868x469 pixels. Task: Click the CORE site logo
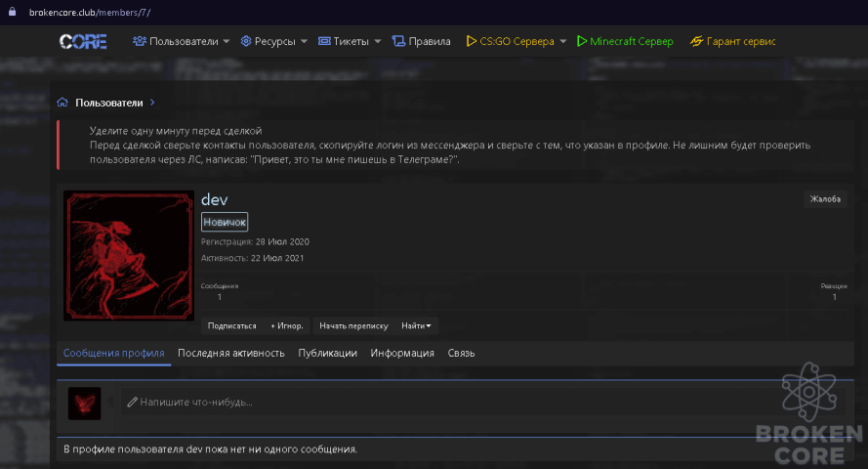83,42
